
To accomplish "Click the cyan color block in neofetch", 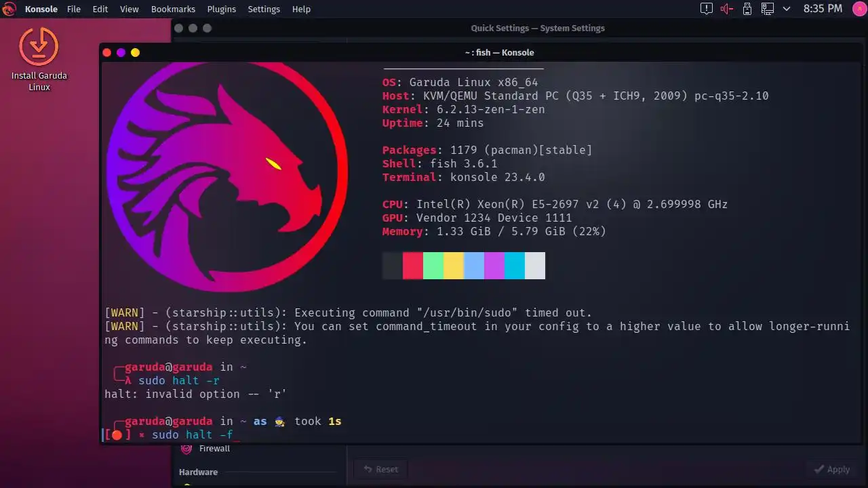I will click(515, 266).
